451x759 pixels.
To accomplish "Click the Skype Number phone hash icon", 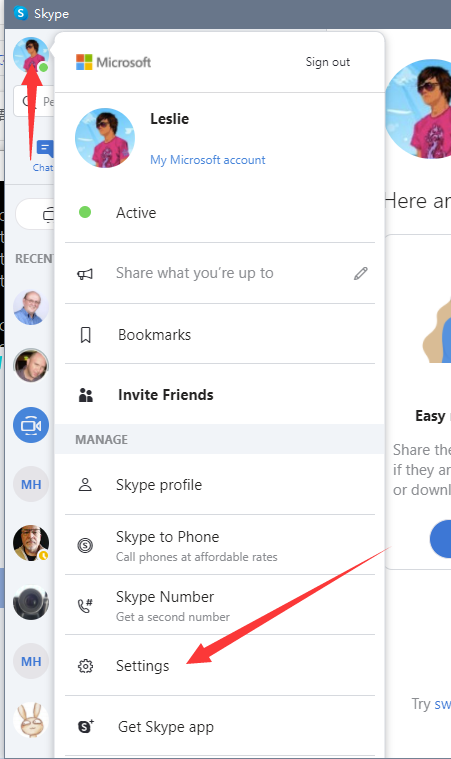I will [x=85, y=606].
